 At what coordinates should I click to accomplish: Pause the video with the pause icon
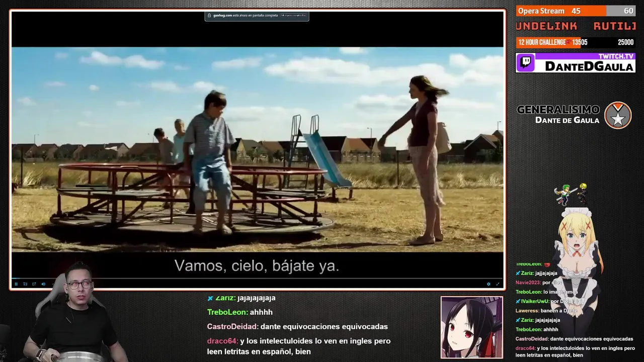(16, 284)
